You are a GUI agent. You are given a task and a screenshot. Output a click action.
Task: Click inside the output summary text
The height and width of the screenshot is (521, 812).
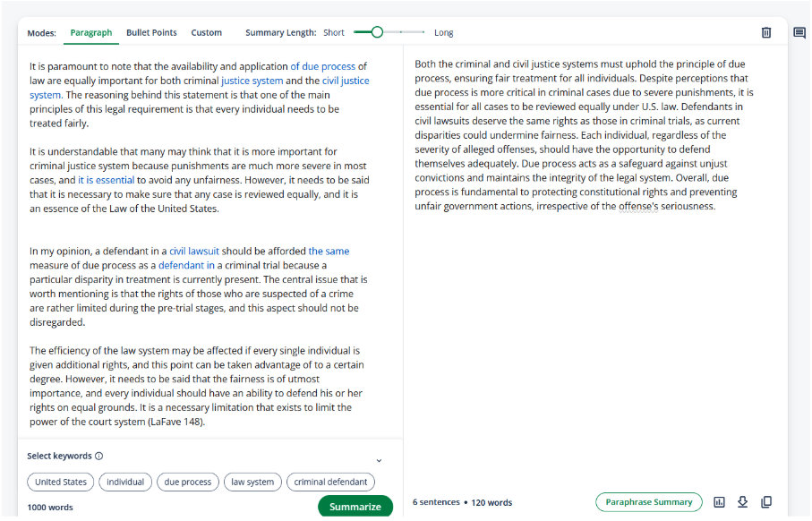click(x=582, y=134)
